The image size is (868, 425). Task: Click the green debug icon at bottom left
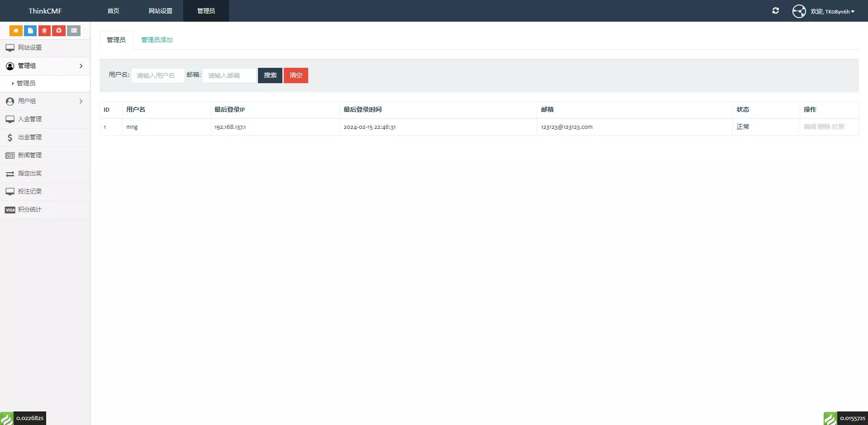pos(7,418)
